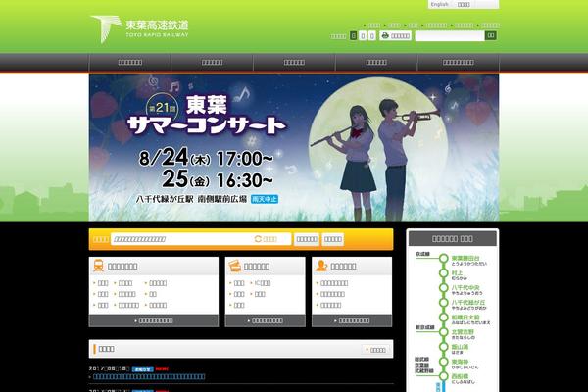Select 東葉勝田台 (とうようかつただい) station on the route map

click(x=468, y=261)
